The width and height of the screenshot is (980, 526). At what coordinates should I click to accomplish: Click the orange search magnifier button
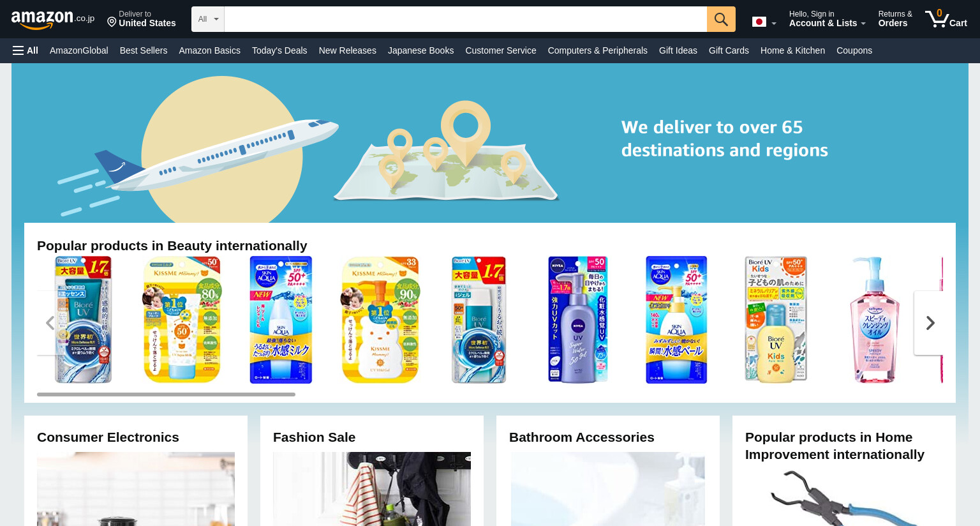pyautogui.click(x=721, y=19)
